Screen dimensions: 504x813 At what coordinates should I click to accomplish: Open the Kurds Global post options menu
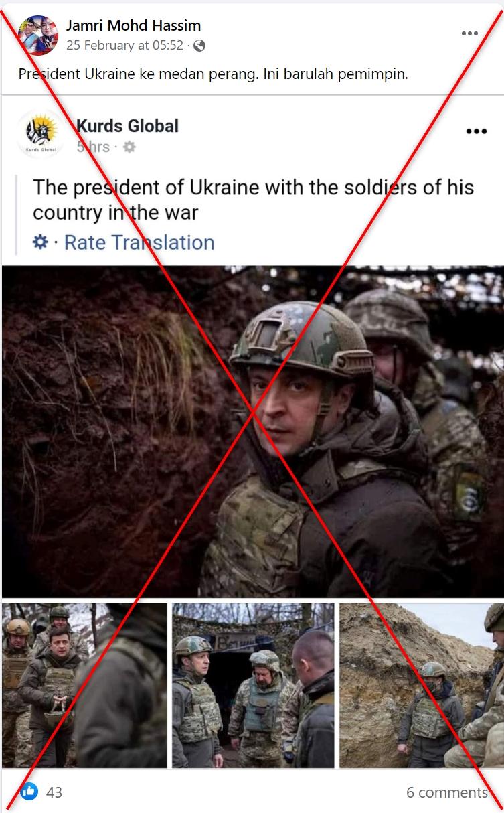(476, 131)
